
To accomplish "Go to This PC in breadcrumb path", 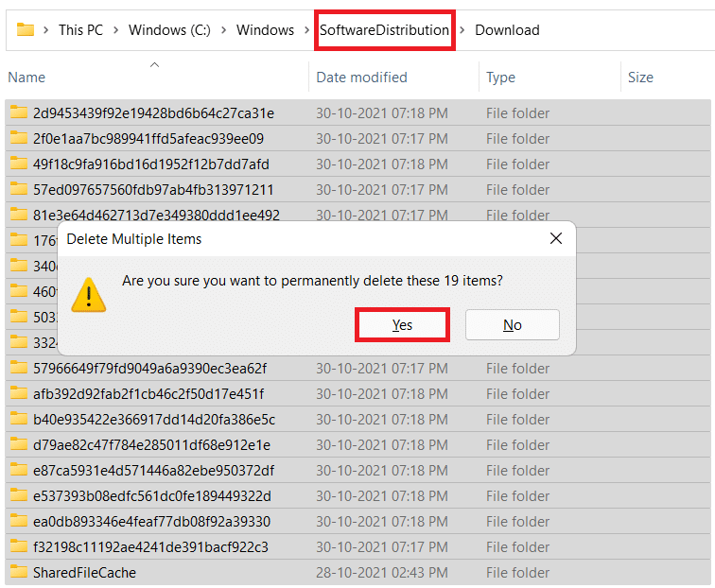I will tap(80, 30).
